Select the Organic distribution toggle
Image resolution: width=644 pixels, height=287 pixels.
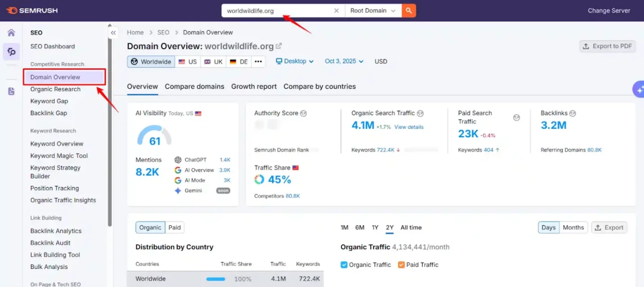click(x=150, y=228)
